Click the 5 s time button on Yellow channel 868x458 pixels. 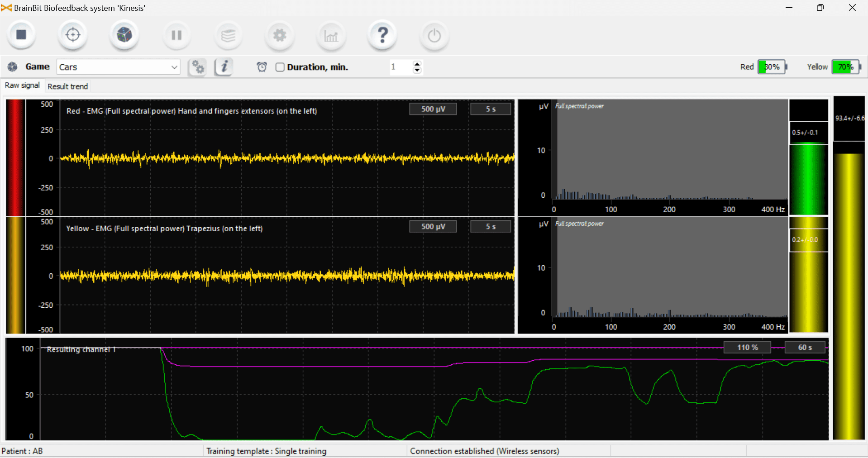click(x=491, y=227)
